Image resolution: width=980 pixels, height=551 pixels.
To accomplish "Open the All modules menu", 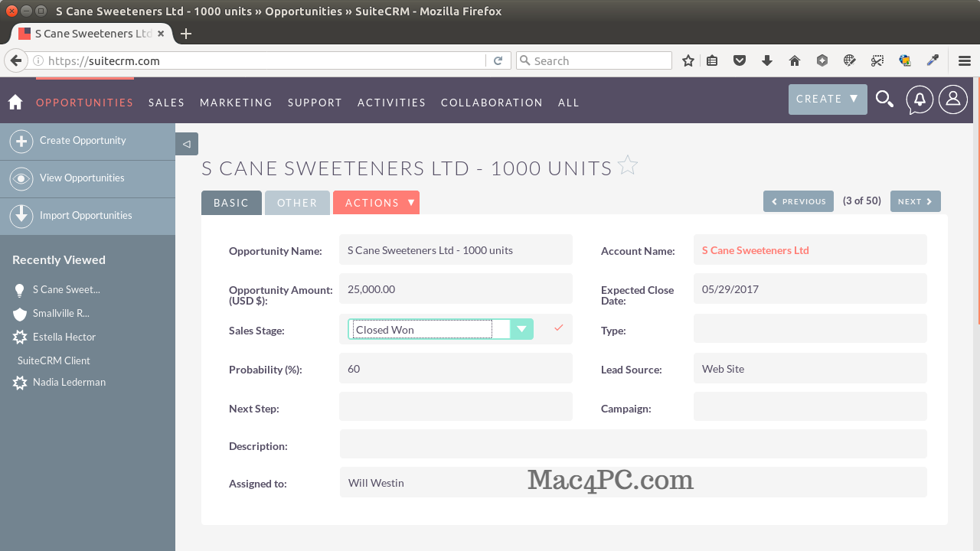I will [x=569, y=103].
